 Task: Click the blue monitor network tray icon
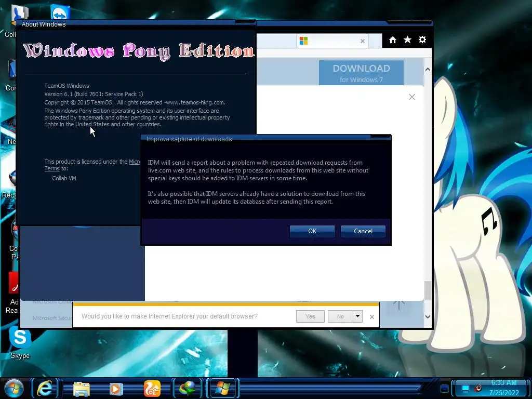coord(465,388)
